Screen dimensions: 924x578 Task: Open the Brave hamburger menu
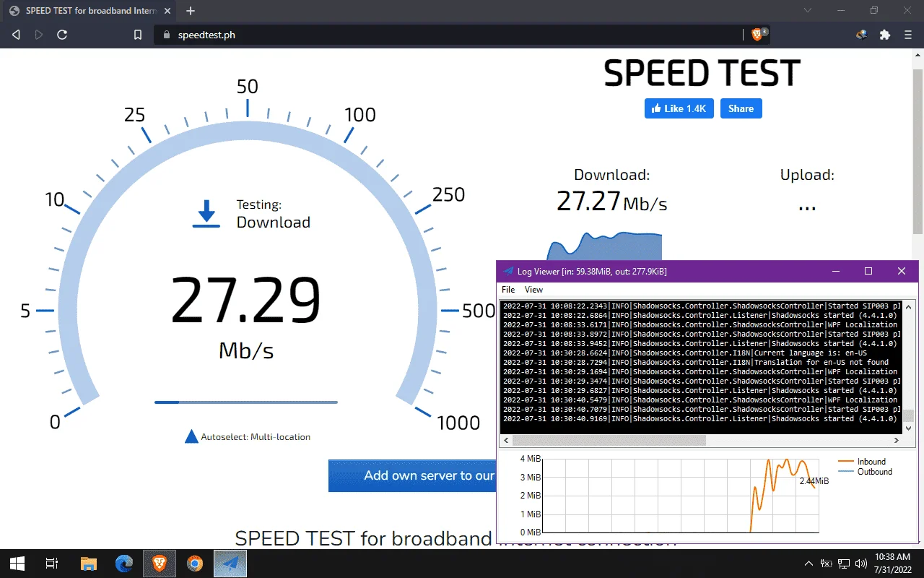[x=908, y=35]
